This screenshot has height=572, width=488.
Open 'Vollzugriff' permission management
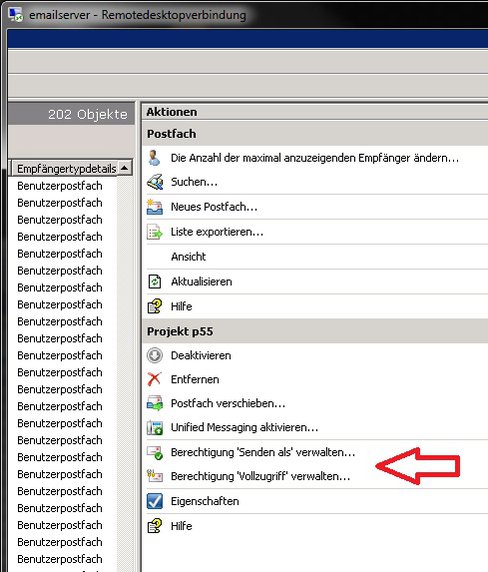[260, 476]
